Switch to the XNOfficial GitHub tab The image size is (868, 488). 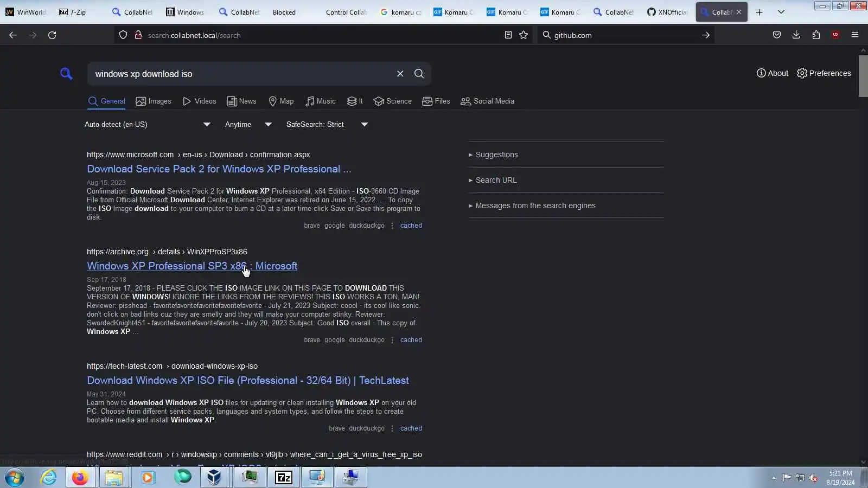(x=668, y=12)
